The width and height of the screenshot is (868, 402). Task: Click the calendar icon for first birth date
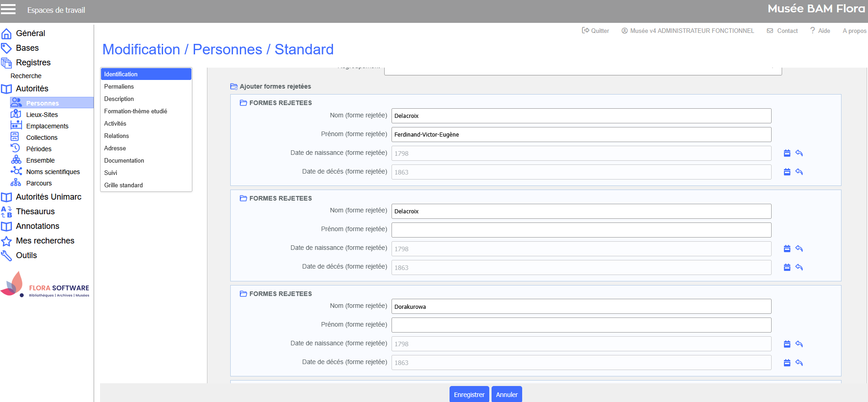coord(787,153)
